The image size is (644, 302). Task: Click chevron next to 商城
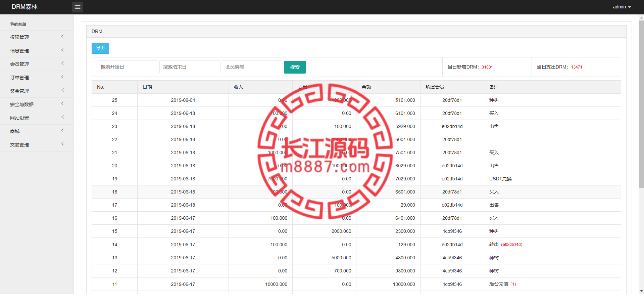pyautogui.click(x=62, y=131)
